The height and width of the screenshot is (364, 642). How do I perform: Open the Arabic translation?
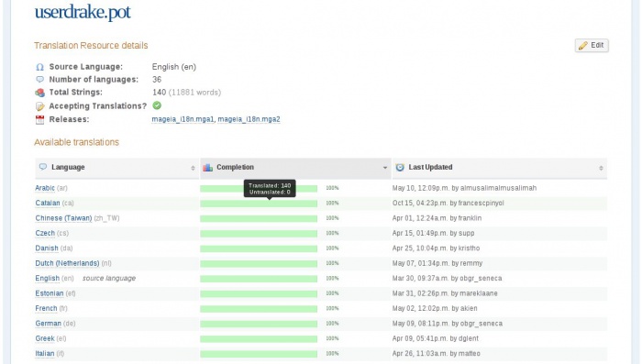coord(45,188)
